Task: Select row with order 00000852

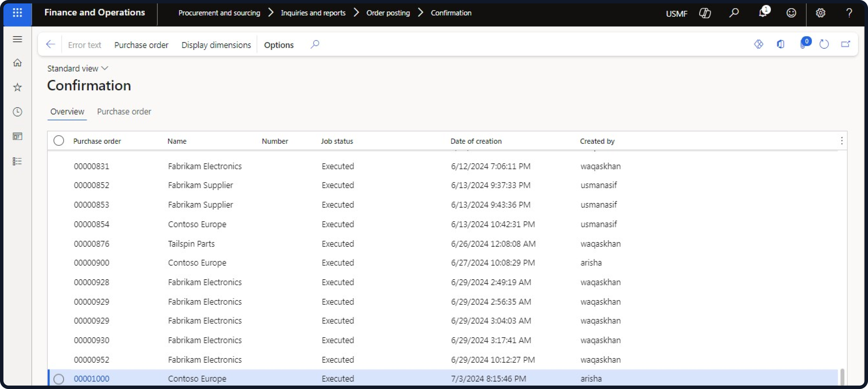Action: pyautogui.click(x=443, y=185)
